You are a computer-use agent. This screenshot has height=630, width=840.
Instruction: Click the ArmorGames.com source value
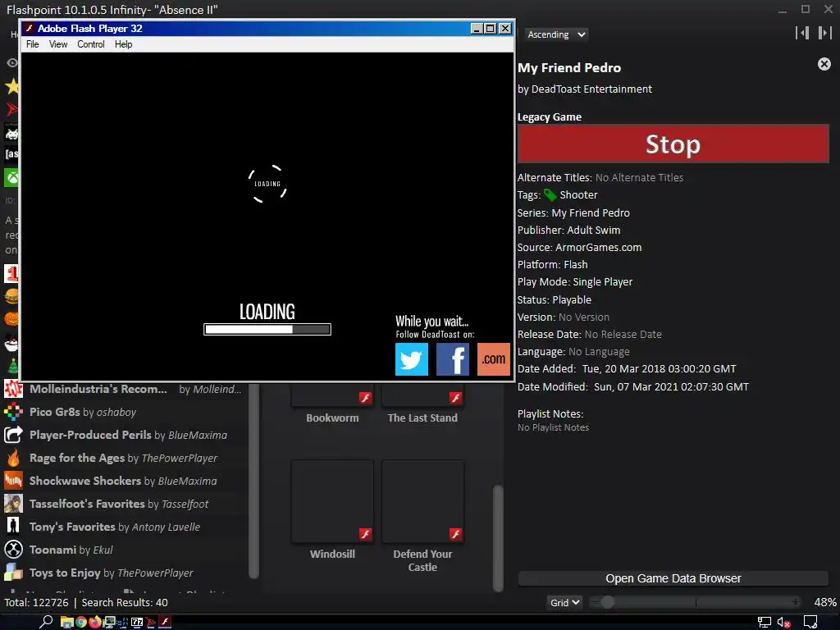click(598, 248)
